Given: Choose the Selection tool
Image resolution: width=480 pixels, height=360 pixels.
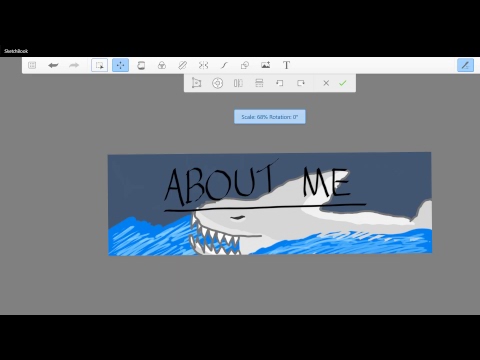Looking at the screenshot, I should point(99,65).
